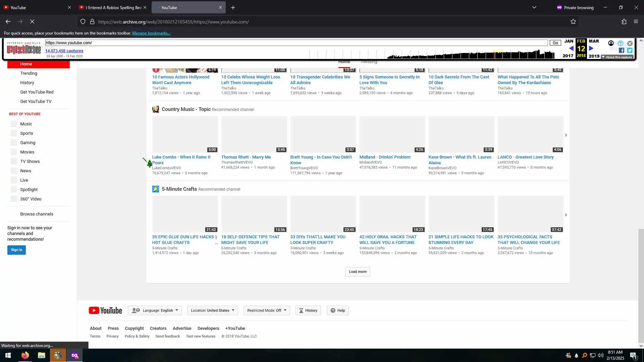
Task: Click the Wayback Machine URL input field
Action: [x=295, y=43]
